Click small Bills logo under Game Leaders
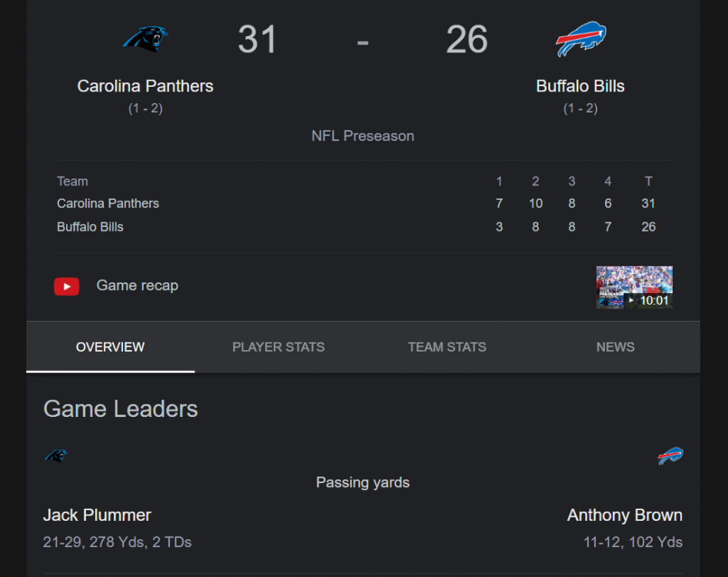This screenshot has width=728, height=577. [x=670, y=456]
